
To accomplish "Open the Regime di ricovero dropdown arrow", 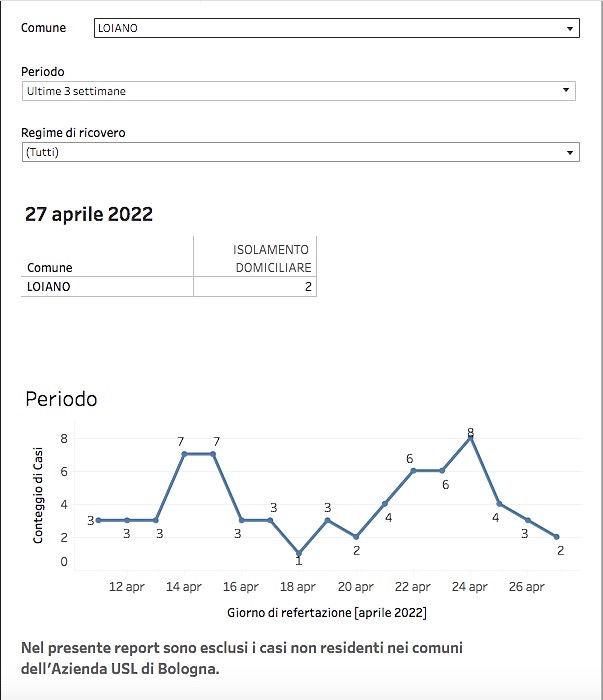I will click(x=570, y=153).
